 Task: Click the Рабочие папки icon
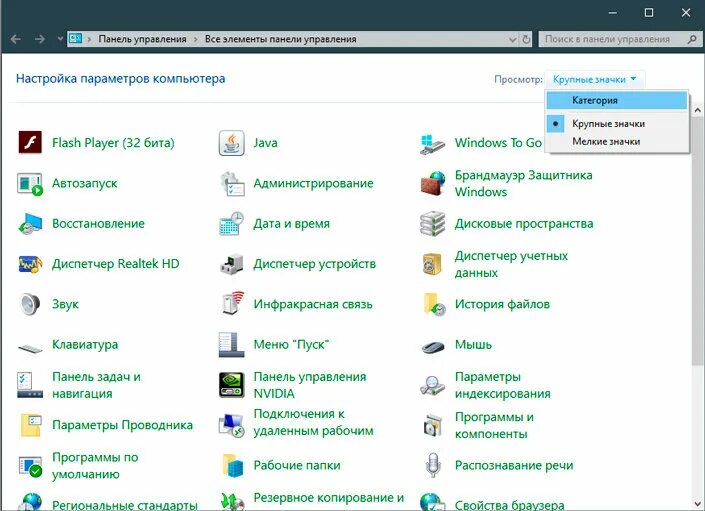point(232,466)
